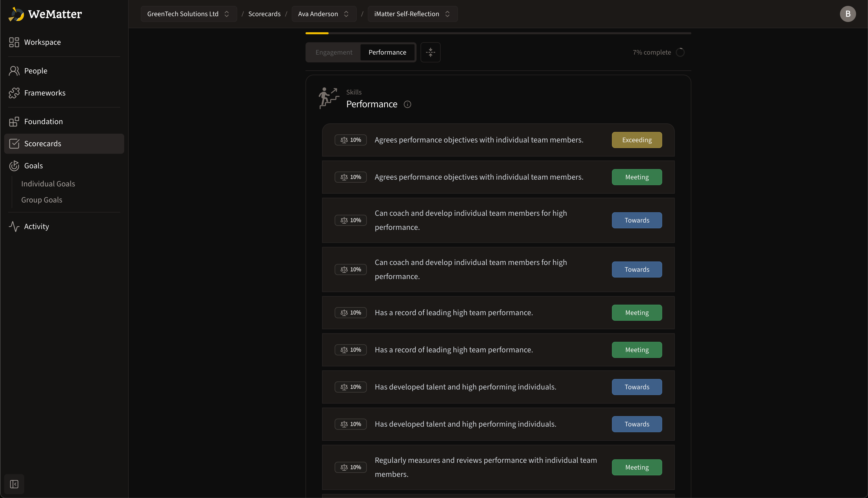
Task: Select first 'Agrees performance objectives' row text
Action: (479, 140)
